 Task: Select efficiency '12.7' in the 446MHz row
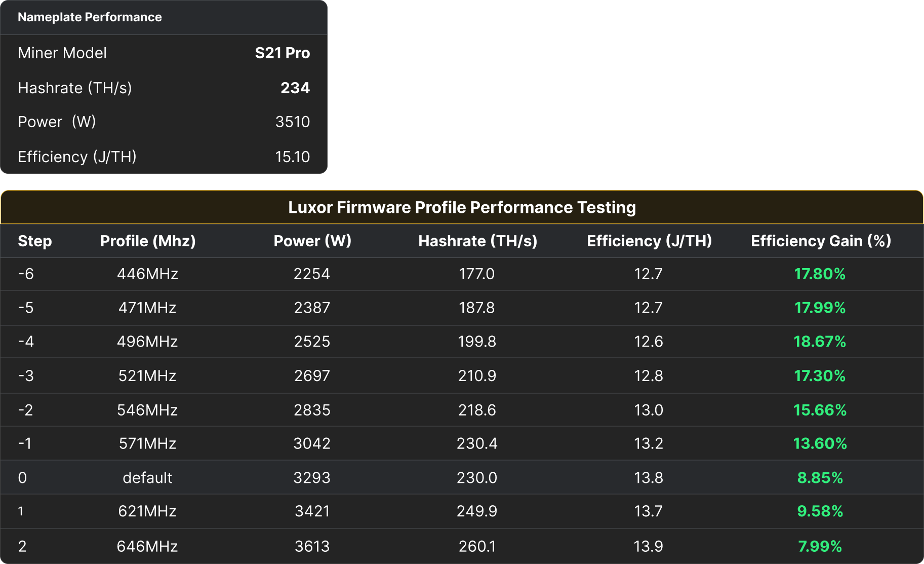(x=648, y=274)
